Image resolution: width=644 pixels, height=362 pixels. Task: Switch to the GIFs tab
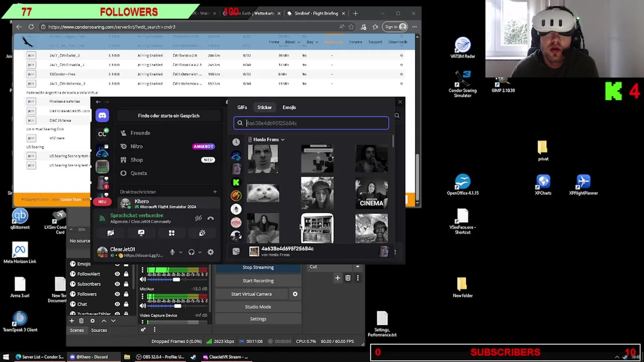[x=242, y=107]
